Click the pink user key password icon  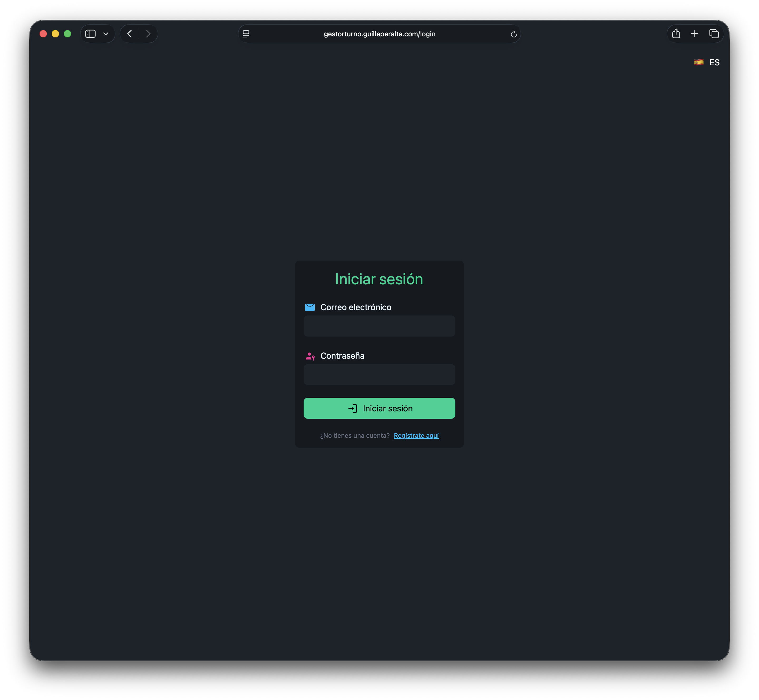tap(310, 356)
